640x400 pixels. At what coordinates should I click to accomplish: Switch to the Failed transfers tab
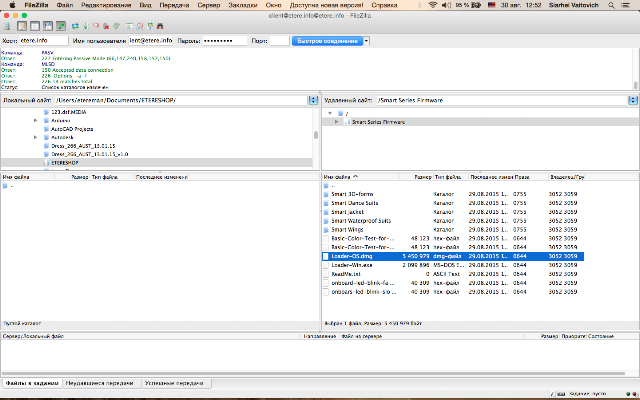tap(100, 383)
